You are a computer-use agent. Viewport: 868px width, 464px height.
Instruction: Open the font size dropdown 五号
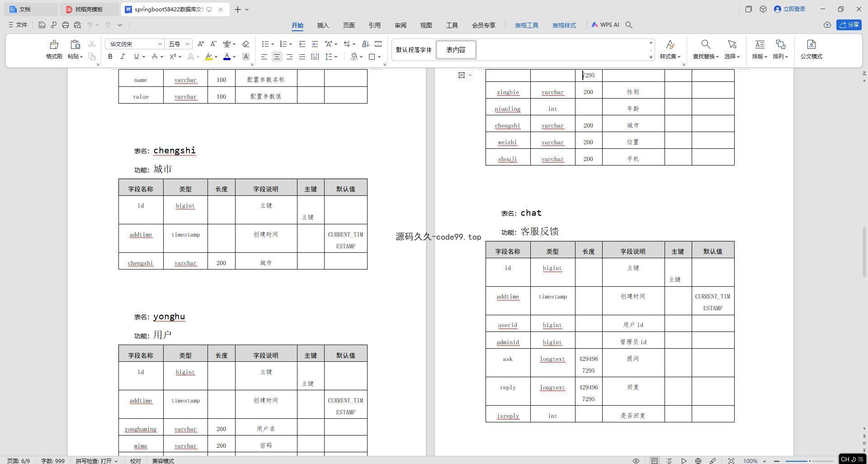(187, 44)
